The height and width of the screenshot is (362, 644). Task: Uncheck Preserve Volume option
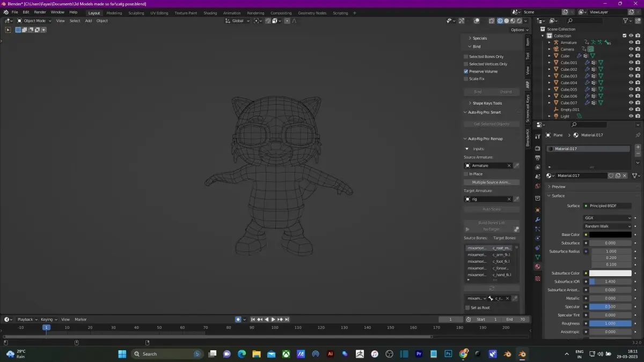coord(466,71)
